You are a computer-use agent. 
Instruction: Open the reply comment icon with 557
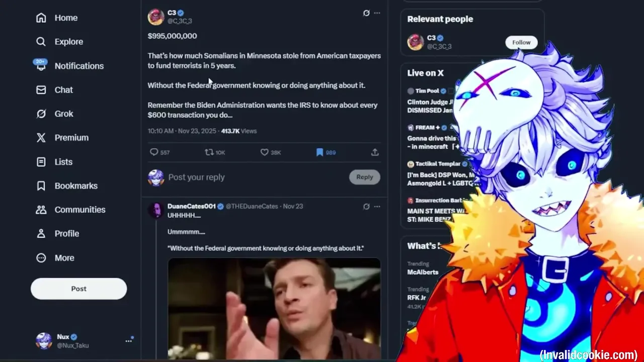click(154, 152)
